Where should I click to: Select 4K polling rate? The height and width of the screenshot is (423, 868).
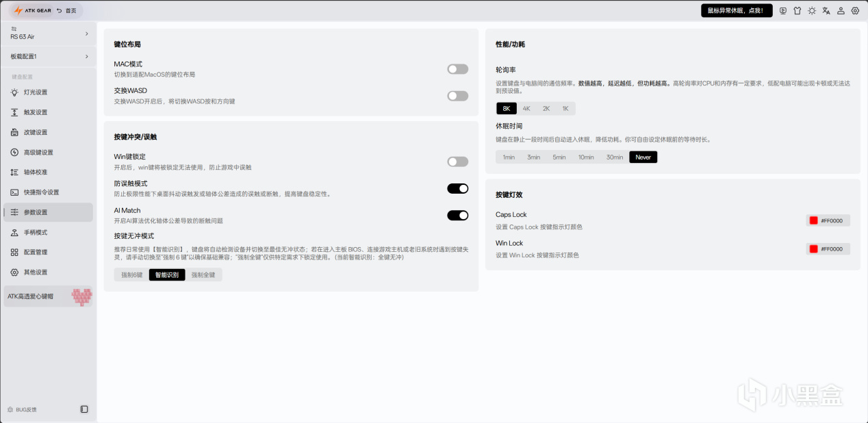click(x=526, y=108)
